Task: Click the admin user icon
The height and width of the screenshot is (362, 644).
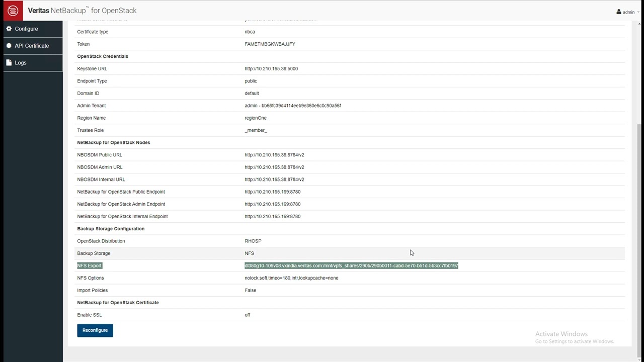Action: (619, 12)
